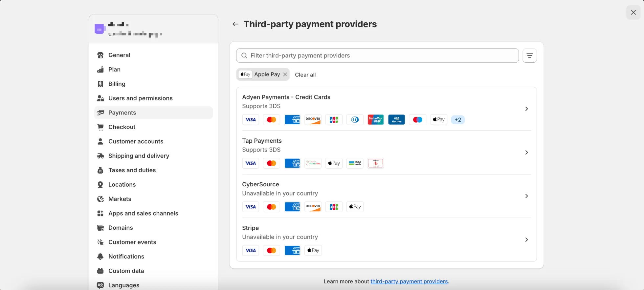The image size is (644, 290).
Task: Open Checkout settings
Action: (153, 127)
